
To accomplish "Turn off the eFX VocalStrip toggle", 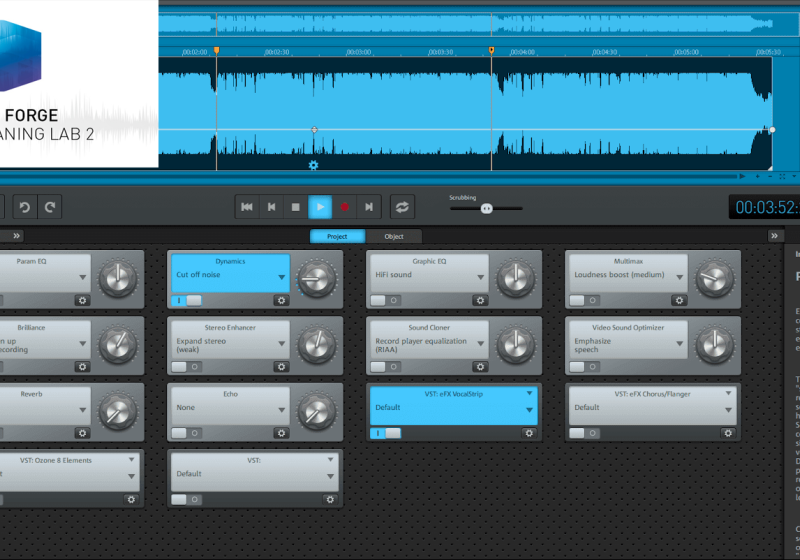I will pos(386,433).
